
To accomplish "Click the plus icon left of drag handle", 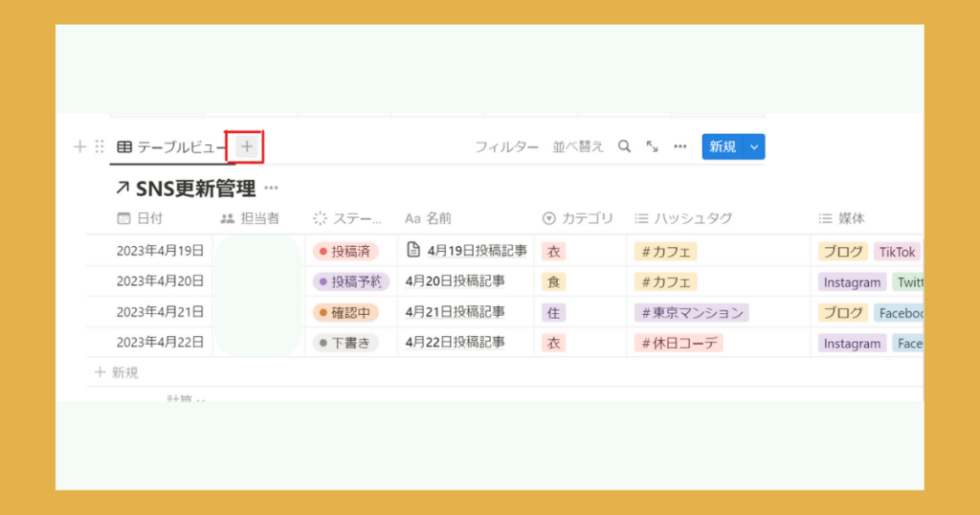I will pyautogui.click(x=80, y=146).
